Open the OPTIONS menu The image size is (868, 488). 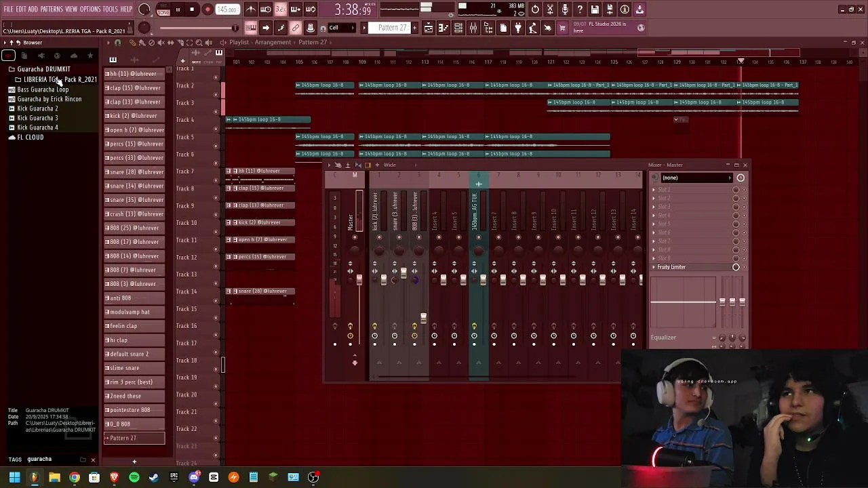(90, 9)
